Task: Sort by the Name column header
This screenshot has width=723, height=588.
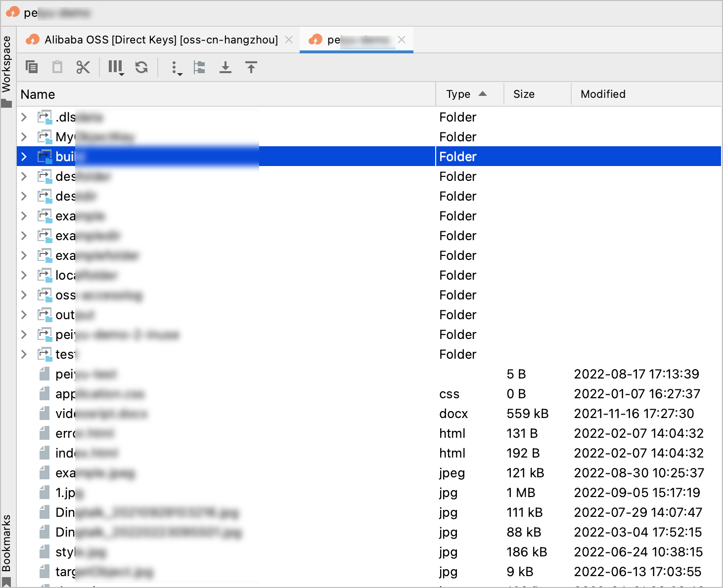Action: click(x=226, y=94)
